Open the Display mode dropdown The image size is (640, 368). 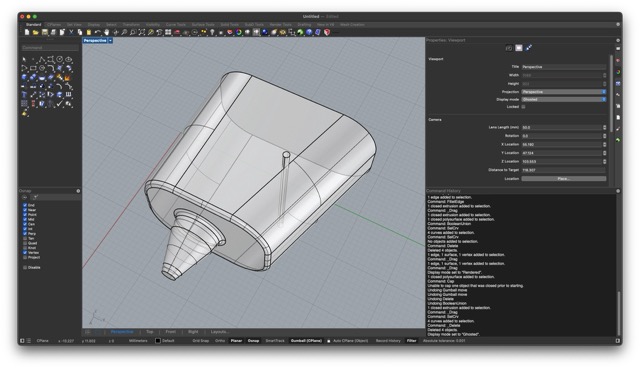(x=564, y=100)
